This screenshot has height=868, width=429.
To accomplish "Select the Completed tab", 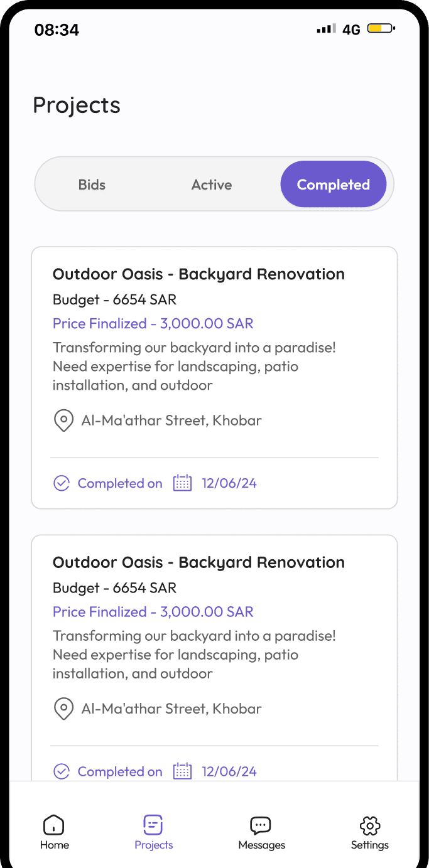I will point(333,185).
